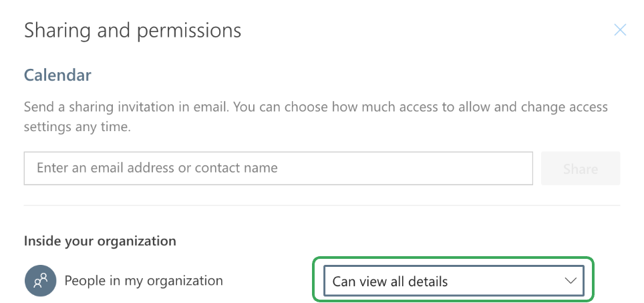Focus the email address or contact name field
The height and width of the screenshot is (303, 644).
pos(278,168)
